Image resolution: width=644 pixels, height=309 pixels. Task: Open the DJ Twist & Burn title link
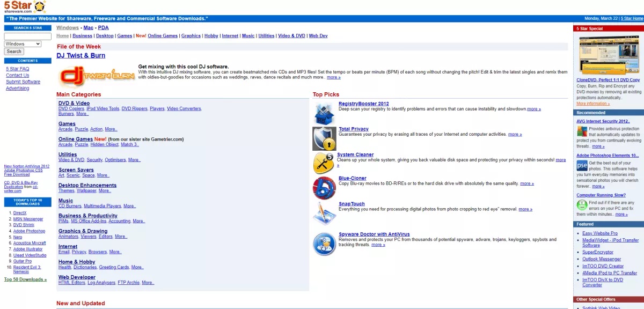click(81, 55)
